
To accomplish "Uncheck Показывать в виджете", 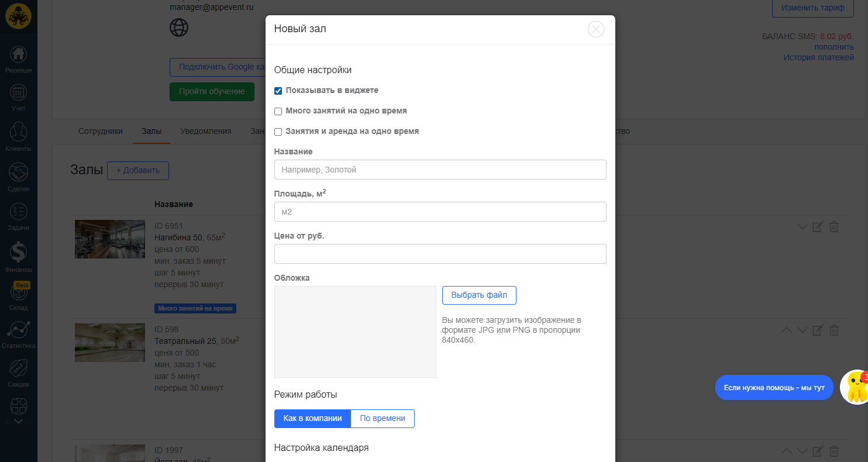I will click(x=278, y=91).
